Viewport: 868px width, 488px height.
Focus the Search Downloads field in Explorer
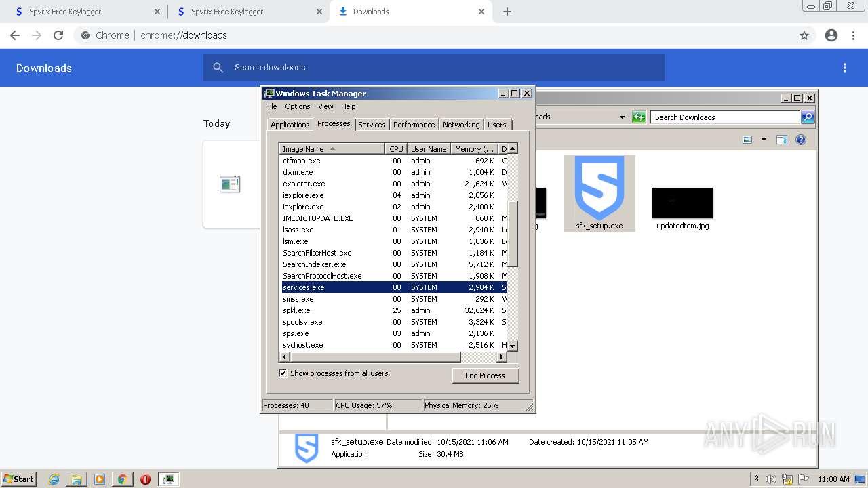click(x=725, y=117)
